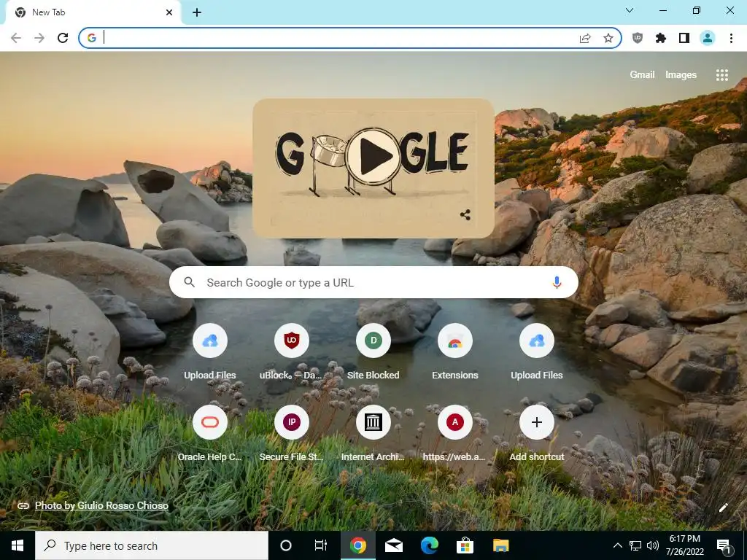
Task: Open the first Upload Files shortcut
Action: click(x=210, y=352)
